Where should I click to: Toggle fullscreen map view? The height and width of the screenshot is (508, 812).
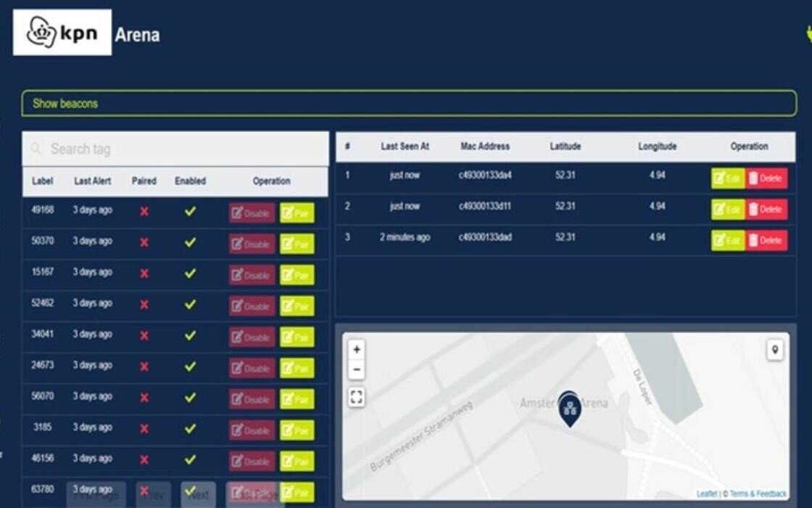tap(356, 396)
